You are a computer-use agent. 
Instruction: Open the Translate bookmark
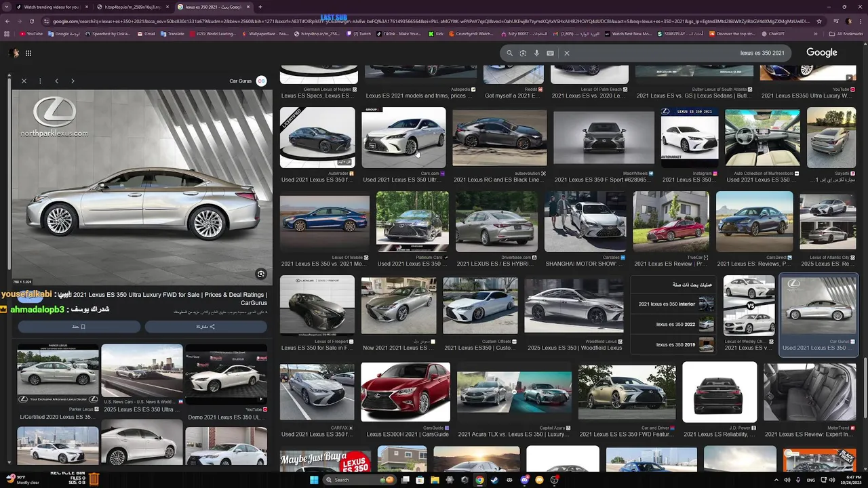[172, 34]
